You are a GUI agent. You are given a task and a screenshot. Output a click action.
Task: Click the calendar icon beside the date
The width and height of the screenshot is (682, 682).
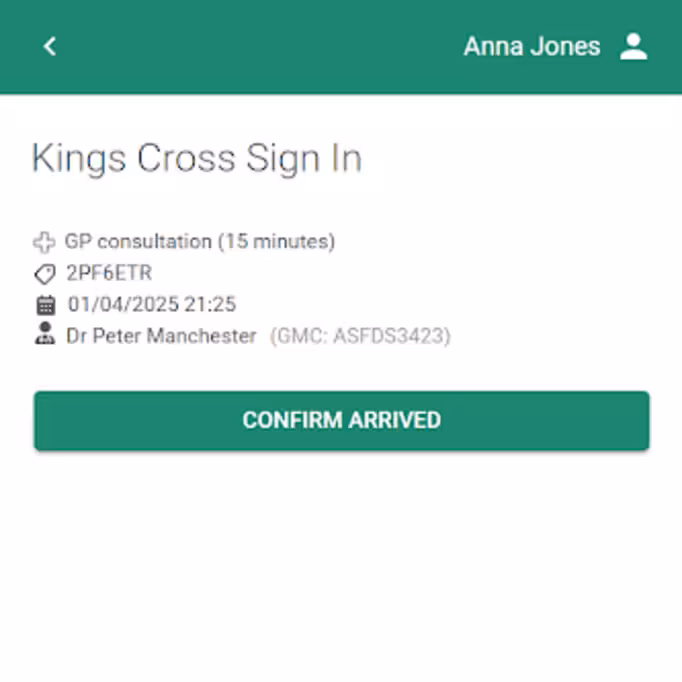pos(45,305)
